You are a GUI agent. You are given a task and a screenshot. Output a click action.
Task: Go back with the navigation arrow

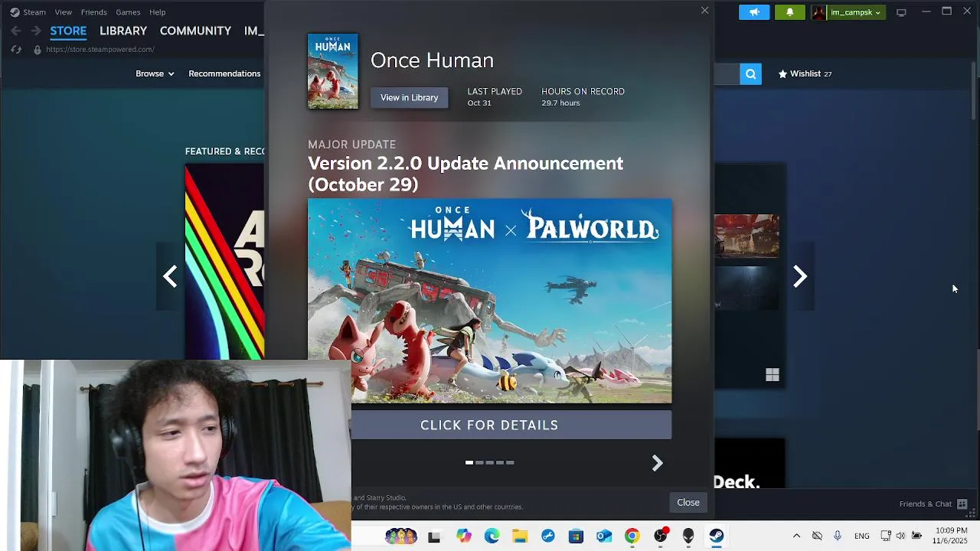[x=15, y=31]
